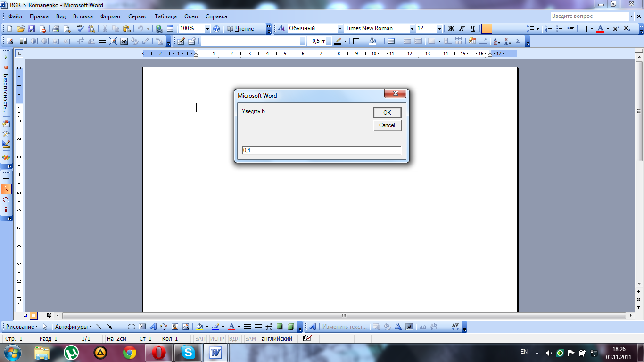
Task: Click the Text Box drawing icon
Action: pos(142,327)
